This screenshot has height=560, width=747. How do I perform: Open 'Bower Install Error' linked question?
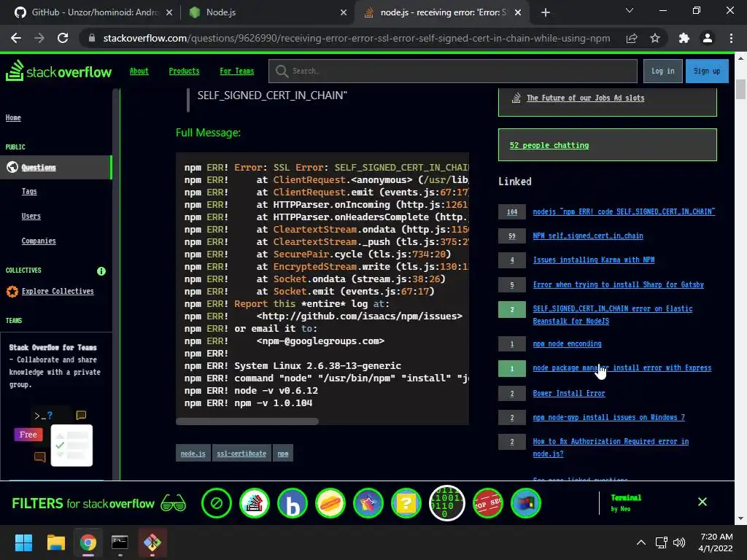pyautogui.click(x=569, y=393)
